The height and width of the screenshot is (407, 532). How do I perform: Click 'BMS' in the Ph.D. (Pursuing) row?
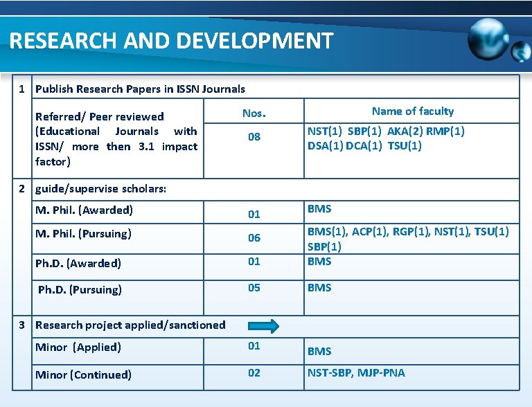point(319,288)
